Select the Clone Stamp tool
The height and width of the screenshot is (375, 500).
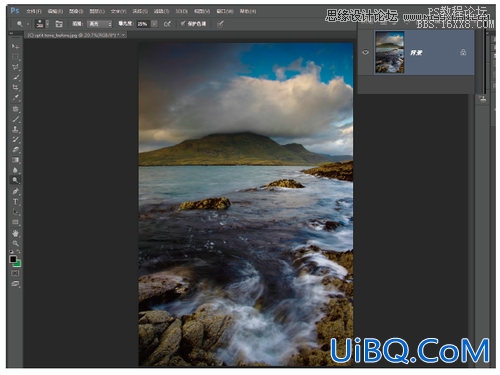15,129
